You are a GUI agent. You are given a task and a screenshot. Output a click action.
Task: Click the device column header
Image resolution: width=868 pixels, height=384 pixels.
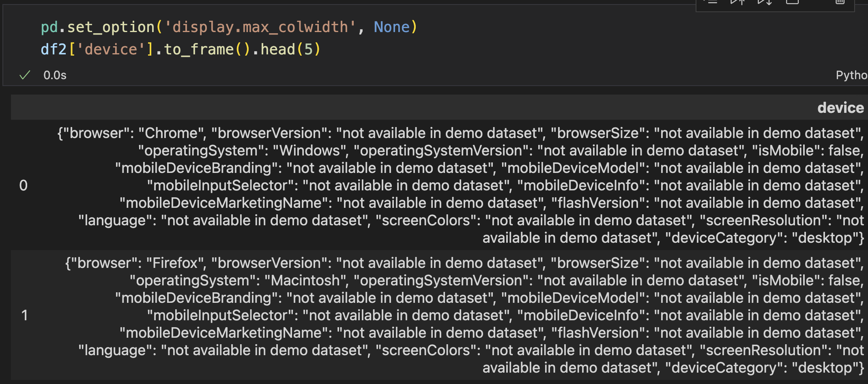click(840, 108)
